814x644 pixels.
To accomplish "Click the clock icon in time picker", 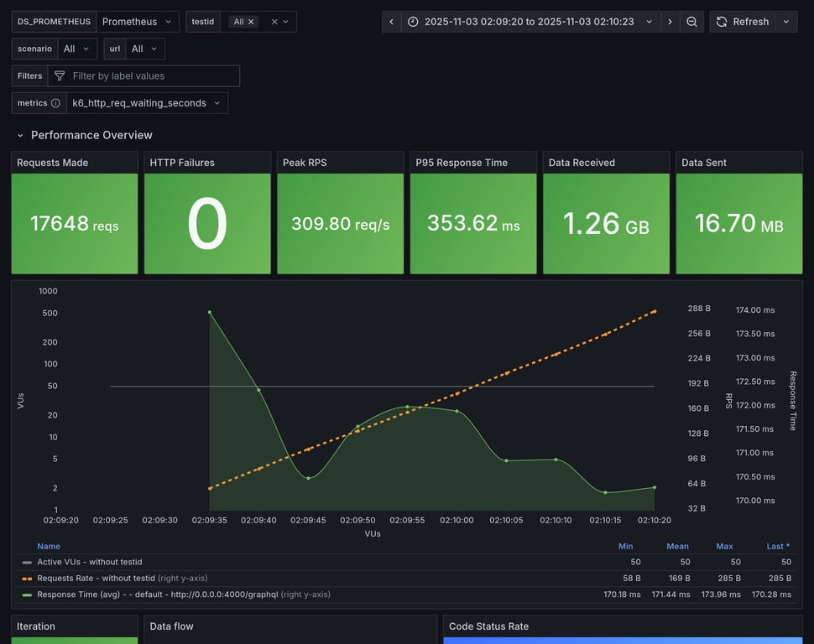I will (413, 22).
